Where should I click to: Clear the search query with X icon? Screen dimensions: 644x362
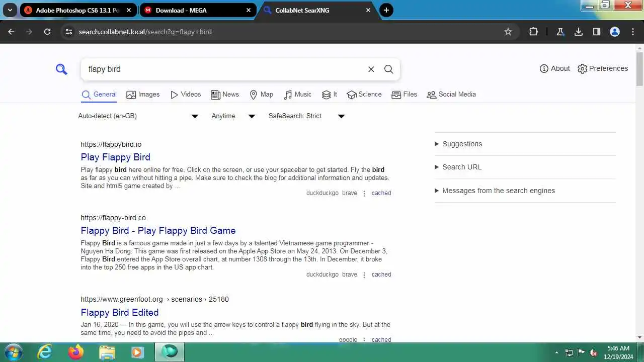tap(371, 69)
